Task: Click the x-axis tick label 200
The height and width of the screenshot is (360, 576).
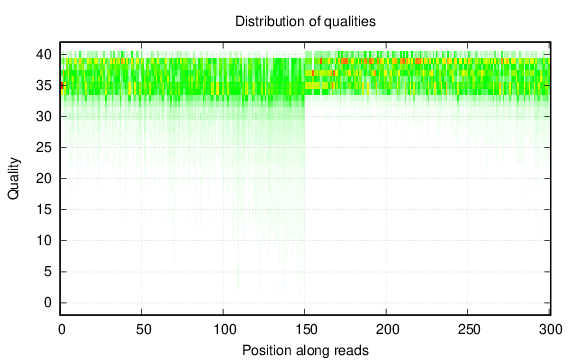Action: pyautogui.click(x=387, y=330)
